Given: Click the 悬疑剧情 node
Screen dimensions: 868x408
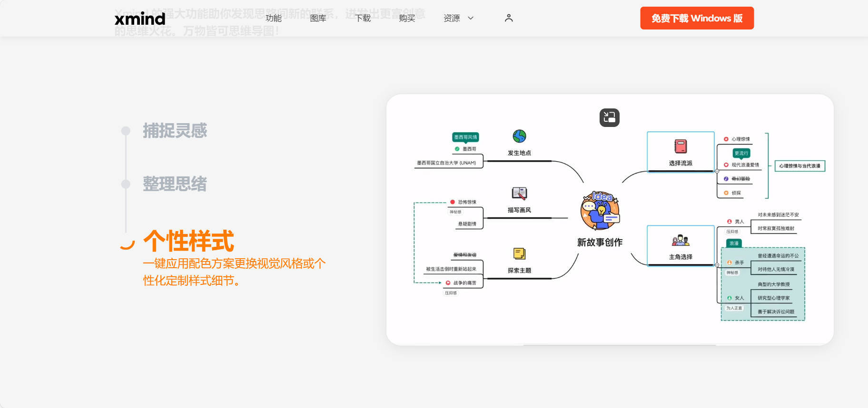Looking at the screenshot, I should click(x=467, y=224).
